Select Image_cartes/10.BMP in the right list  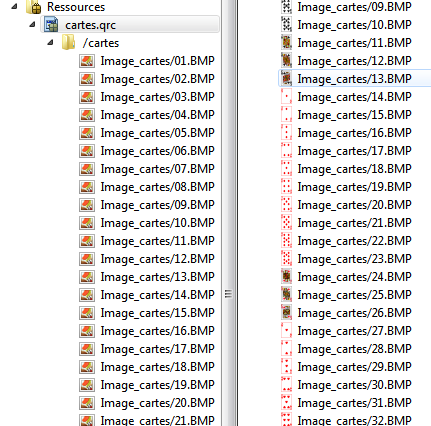coord(354,25)
